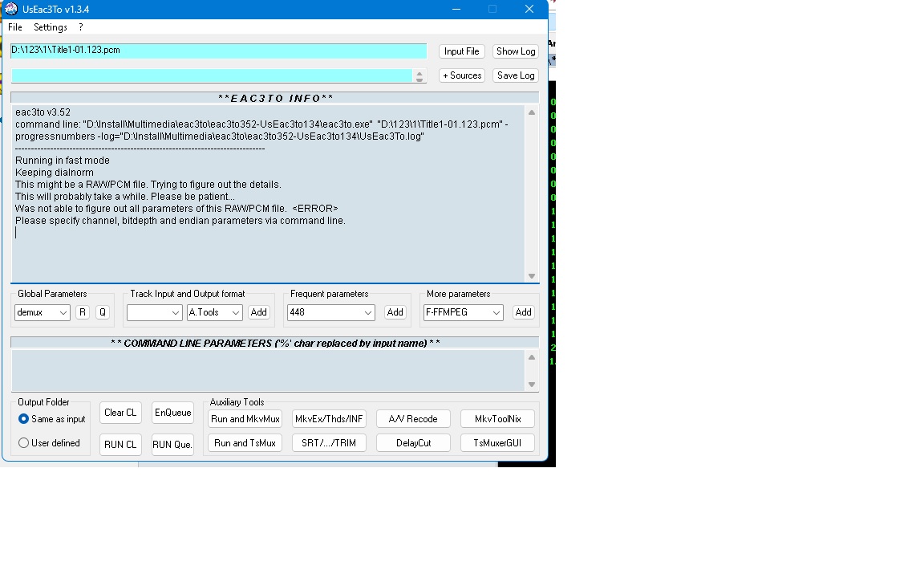Click the Input File button

click(461, 51)
